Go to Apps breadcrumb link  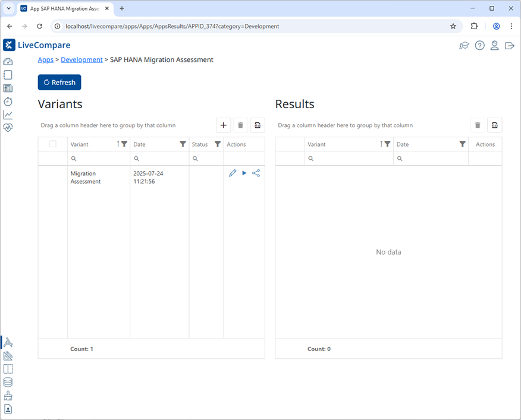(45, 60)
